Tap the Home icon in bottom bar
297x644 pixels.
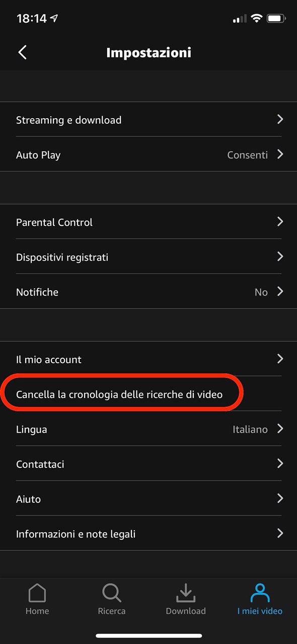38,593
